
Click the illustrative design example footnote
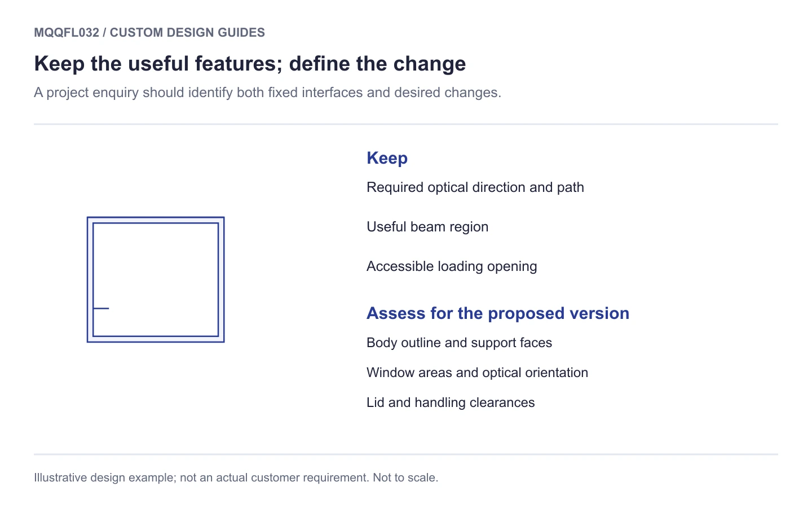coord(236,478)
